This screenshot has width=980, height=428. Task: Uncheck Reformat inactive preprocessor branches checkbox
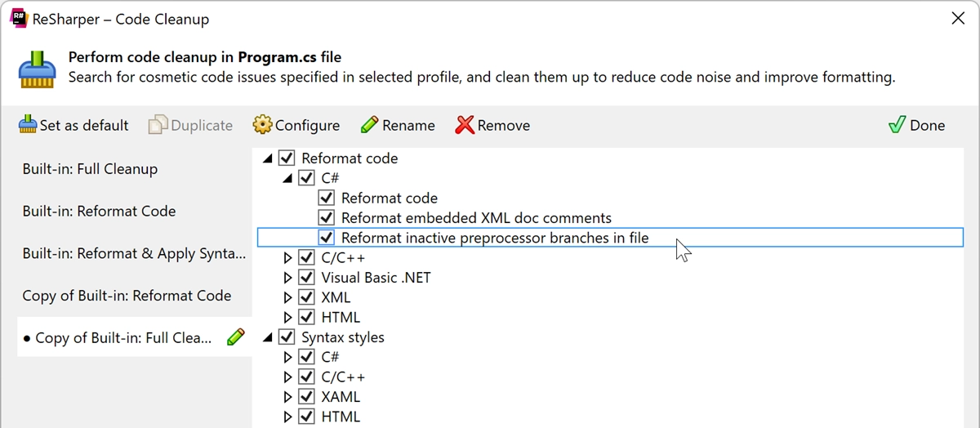pyautogui.click(x=327, y=238)
